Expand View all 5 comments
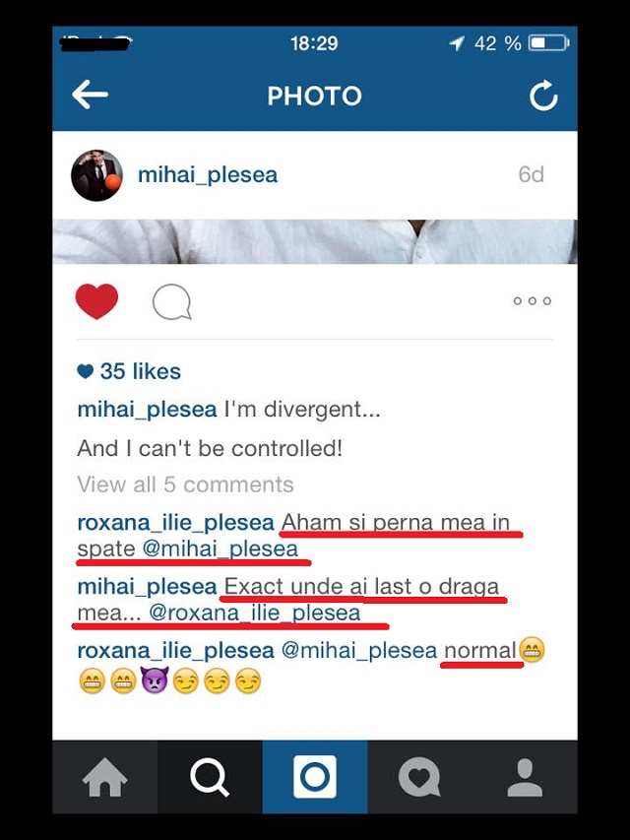 tap(185, 485)
